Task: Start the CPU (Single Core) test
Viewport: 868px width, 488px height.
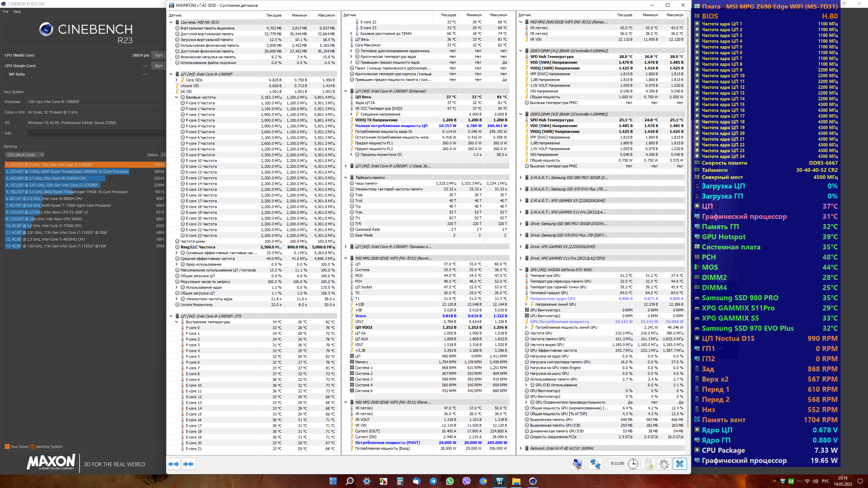Action: [x=158, y=66]
